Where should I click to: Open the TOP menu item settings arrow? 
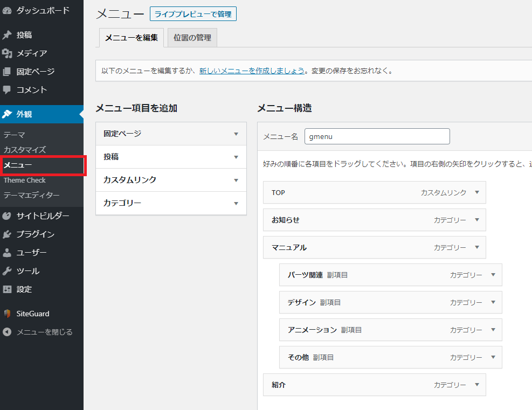pos(476,192)
